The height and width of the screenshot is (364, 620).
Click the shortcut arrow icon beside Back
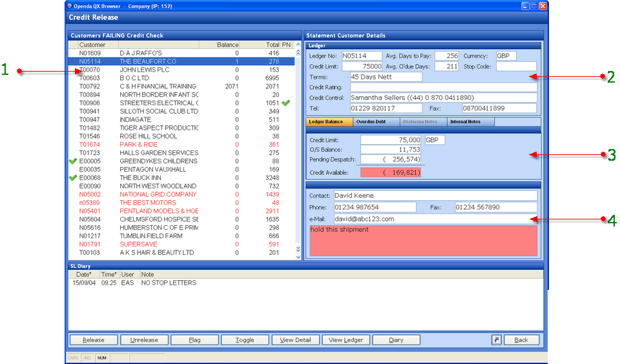(496, 340)
